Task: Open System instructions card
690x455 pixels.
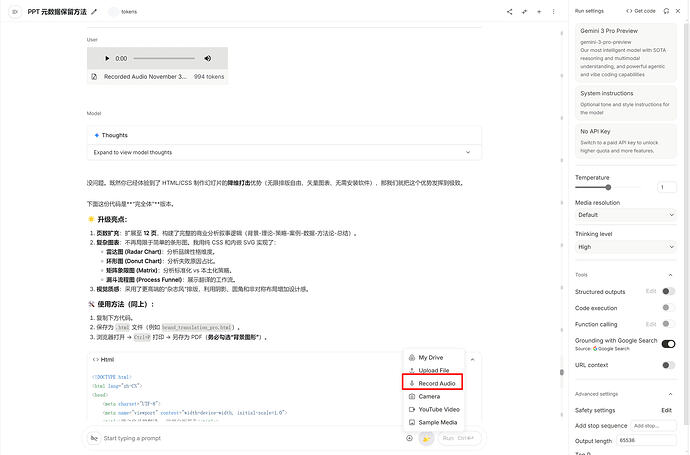Action: point(626,103)
